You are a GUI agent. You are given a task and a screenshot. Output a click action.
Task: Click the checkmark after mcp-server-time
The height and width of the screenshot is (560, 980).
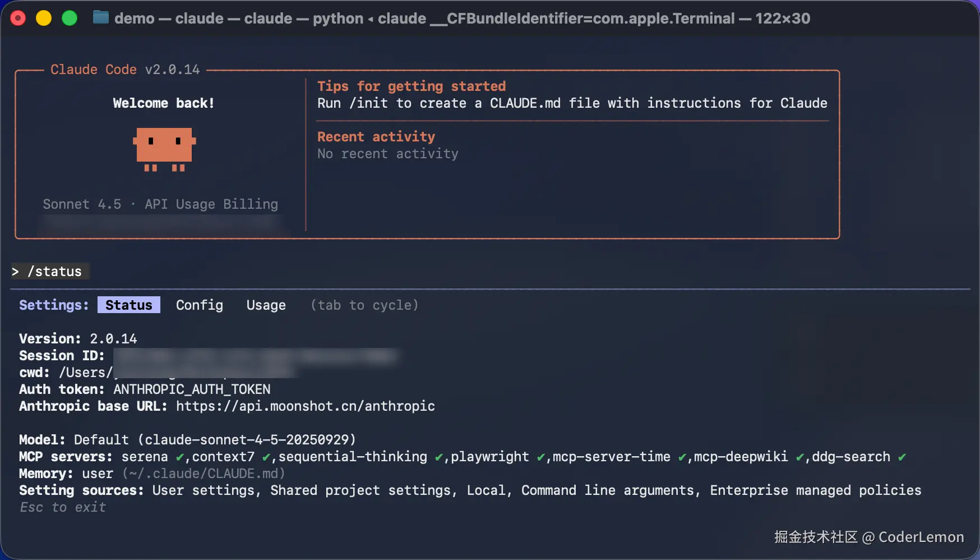coord(682,457)
